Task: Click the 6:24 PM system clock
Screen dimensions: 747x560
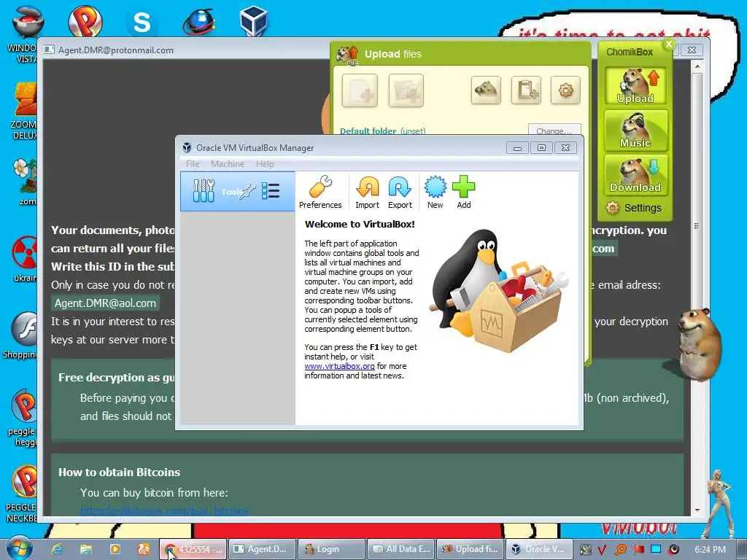Action: point(710,550)
